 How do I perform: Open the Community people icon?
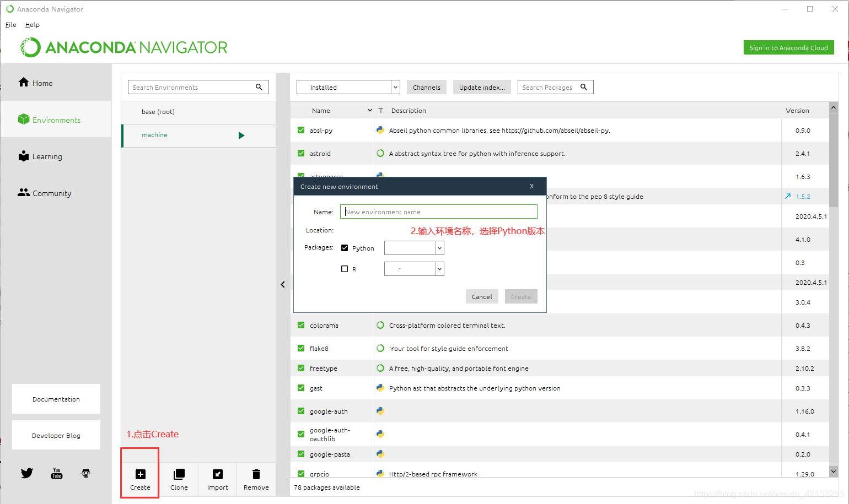(x=24, y=192)
